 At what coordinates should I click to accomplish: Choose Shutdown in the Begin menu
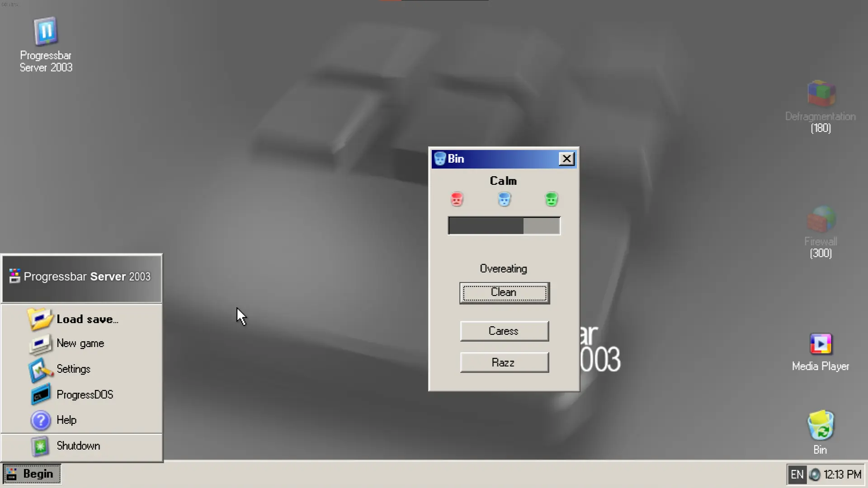tap(82, 446)
